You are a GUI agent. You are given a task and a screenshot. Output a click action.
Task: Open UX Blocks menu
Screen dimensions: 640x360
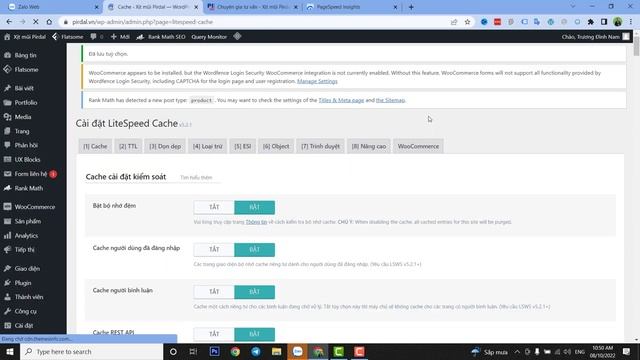point(27,160)
